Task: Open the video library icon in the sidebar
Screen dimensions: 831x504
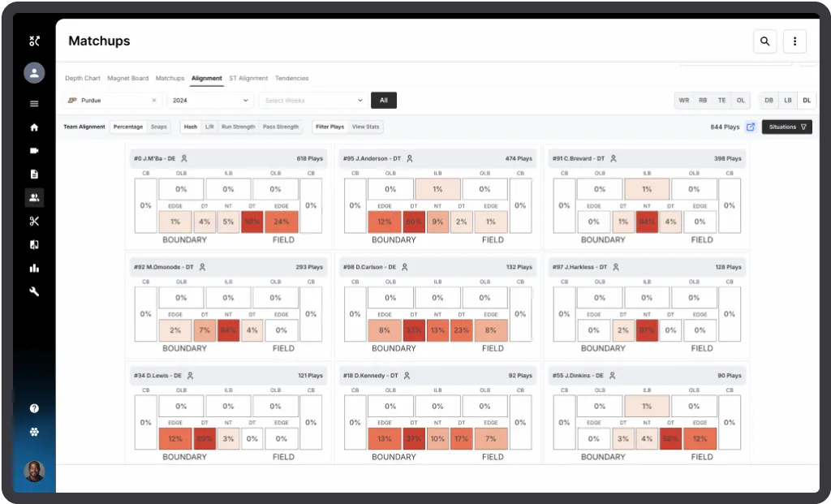Action: coord(34,149)
